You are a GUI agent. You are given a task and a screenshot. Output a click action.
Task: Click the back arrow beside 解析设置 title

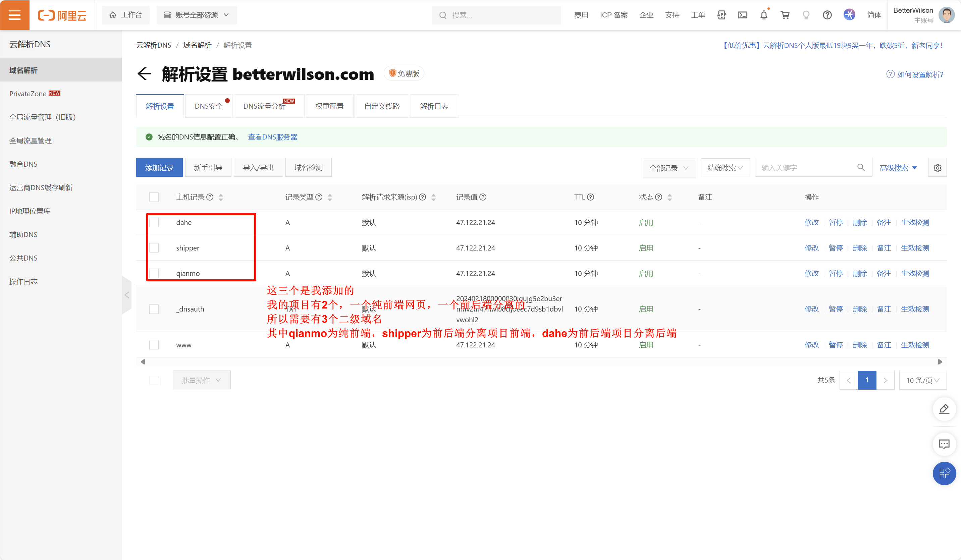pos(144,74)
